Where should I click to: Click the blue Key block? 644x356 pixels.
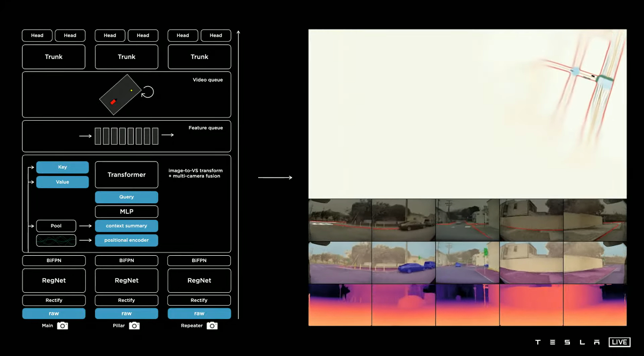62,167
